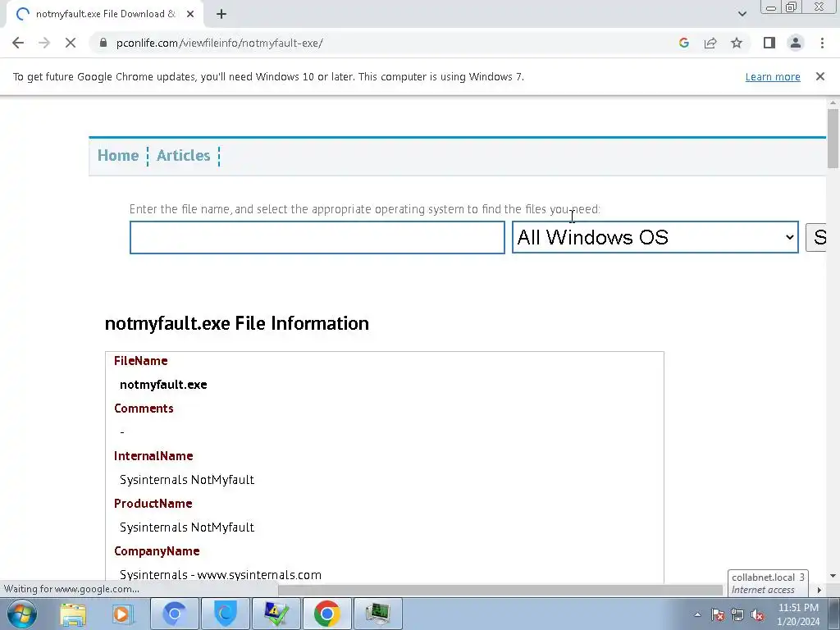Open Action Center flag icon
The image size is (840, 630).
717,614
